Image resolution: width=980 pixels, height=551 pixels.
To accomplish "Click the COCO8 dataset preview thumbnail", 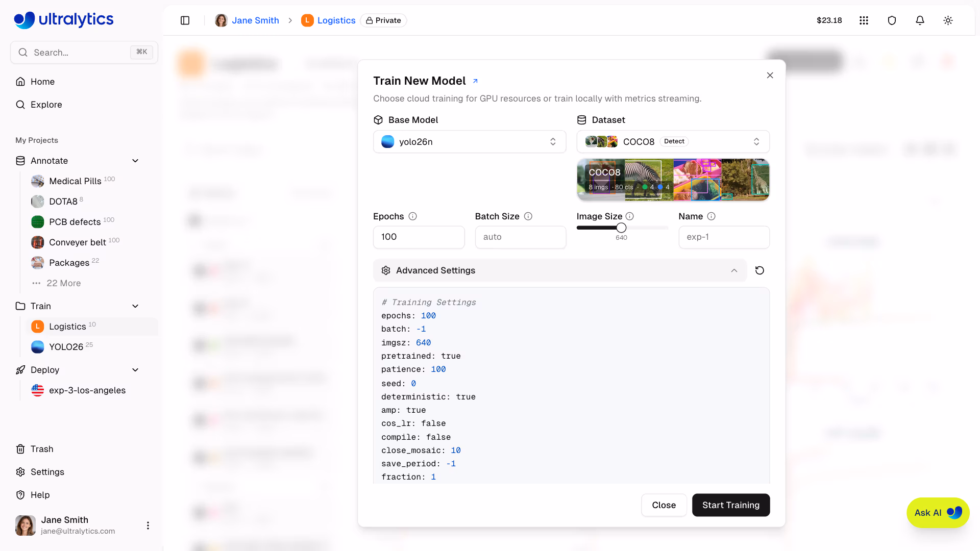I will (673, 180).
